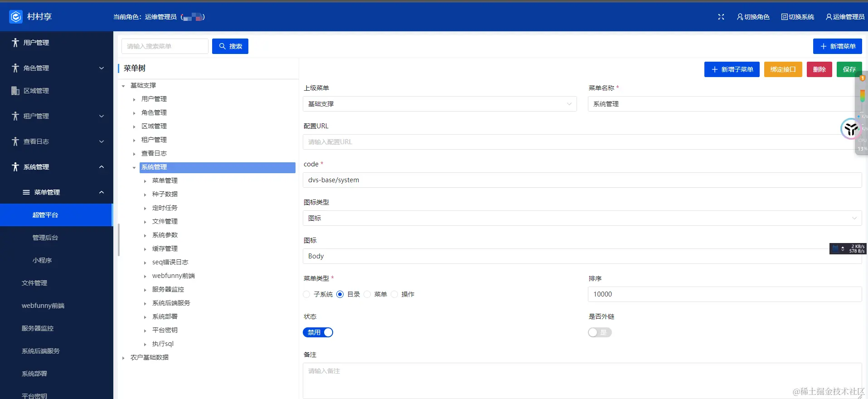Screen dimensions: 868x399
Task: Click the 系统管理 sidebar icon
Action: coord(15,167)
